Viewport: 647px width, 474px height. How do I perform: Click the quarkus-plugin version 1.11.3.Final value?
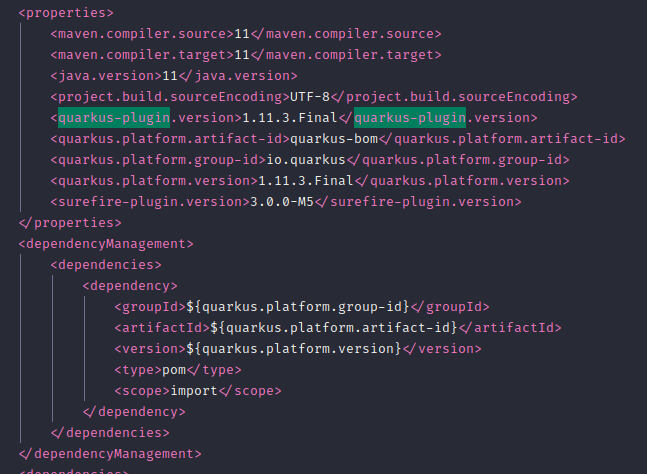click(x=290, y=118)
